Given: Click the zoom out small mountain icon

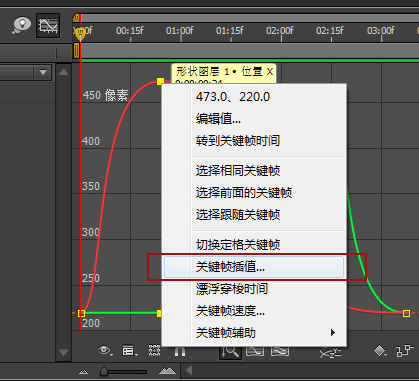Looking at the screenshot, I should tap(83, 371).
